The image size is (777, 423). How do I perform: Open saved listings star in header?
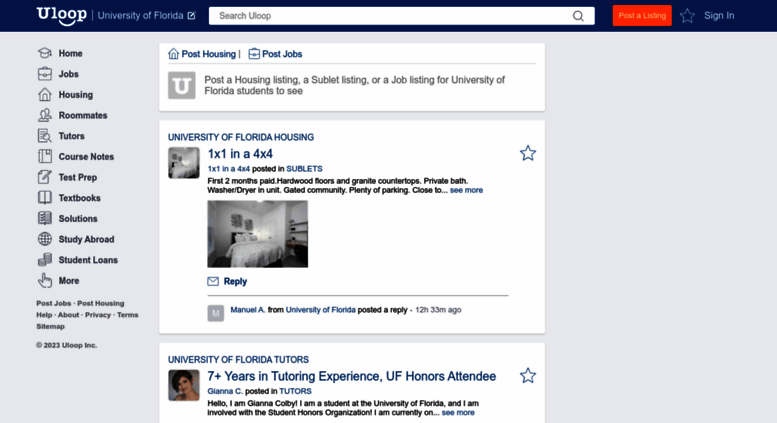(x=687, y=16)
